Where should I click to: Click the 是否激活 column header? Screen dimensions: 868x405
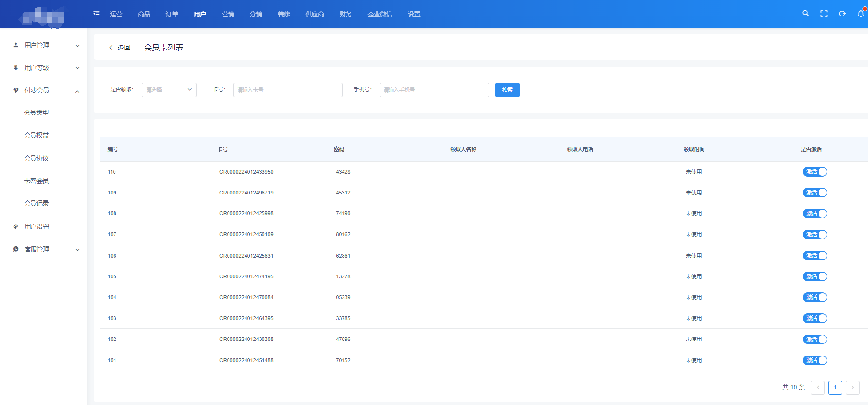(x=811, y=149)
